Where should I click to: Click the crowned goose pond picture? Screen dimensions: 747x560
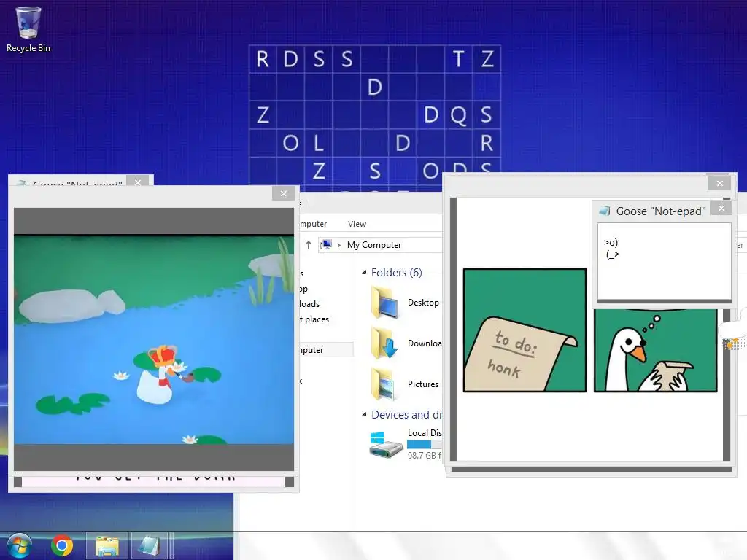click(153, 340)
